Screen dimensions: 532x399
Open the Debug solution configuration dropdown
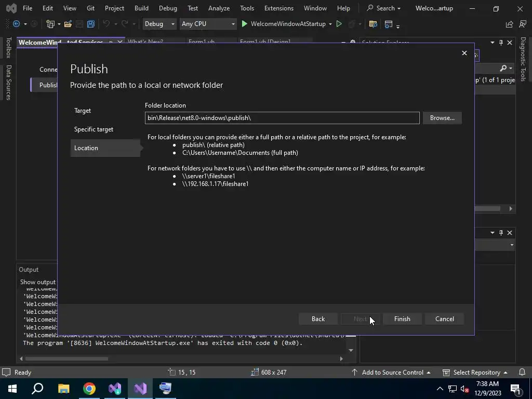[x=159, y=24]
